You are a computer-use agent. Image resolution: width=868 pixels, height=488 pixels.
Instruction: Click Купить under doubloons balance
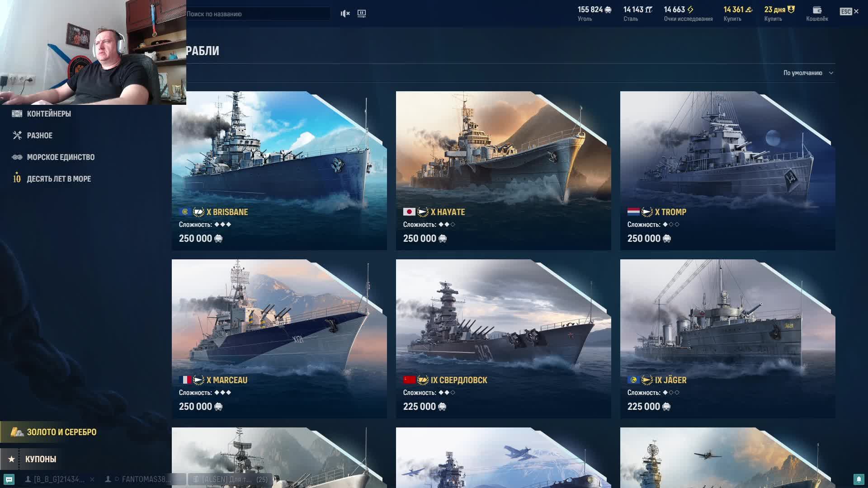click(732, 19)
